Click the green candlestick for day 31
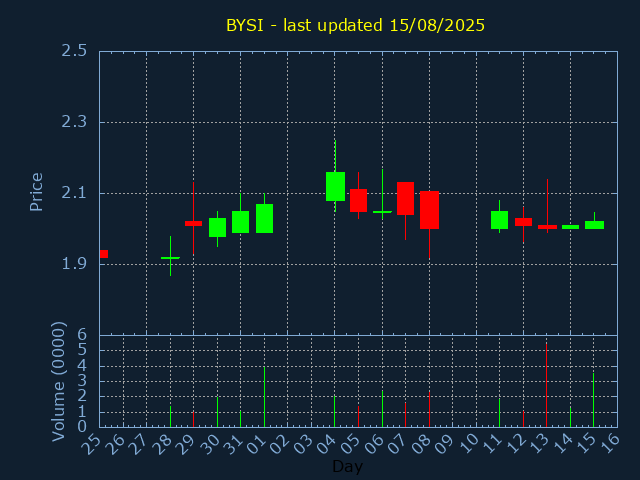This screenshot has width=640, height=480. click(x=240, y=222)
